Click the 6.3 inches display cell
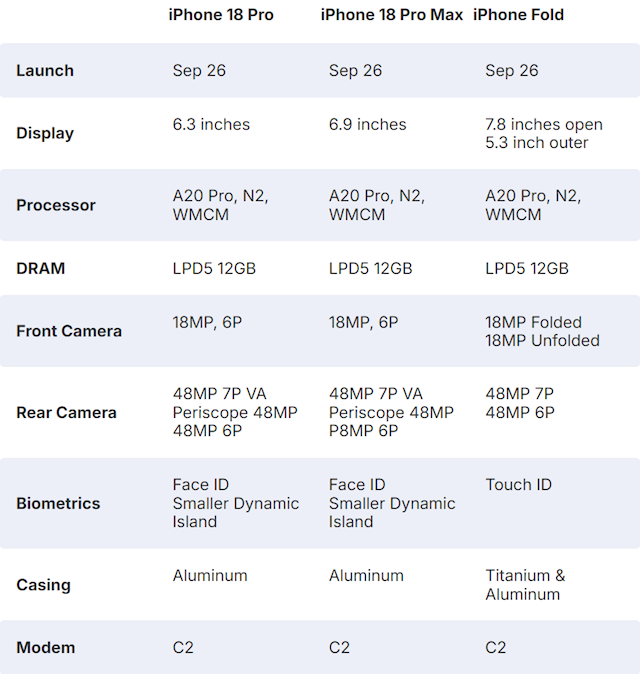 point(211,125)
